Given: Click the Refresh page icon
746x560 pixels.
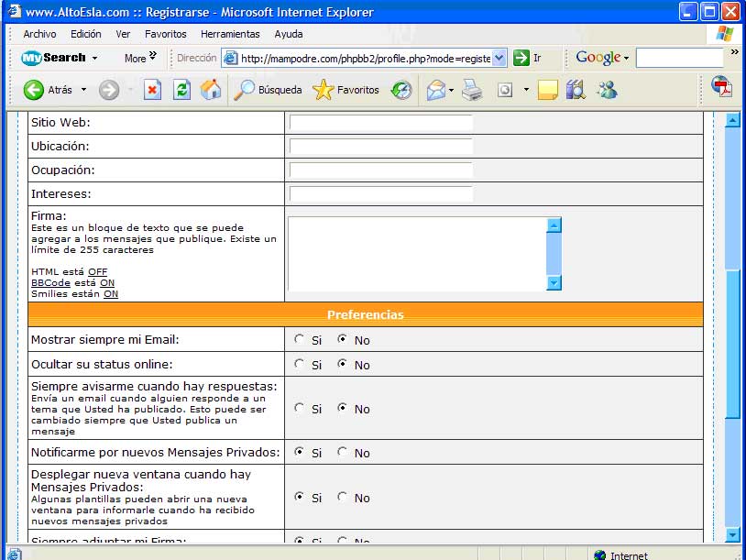Looking at the screenshot, I should (181, 90).
